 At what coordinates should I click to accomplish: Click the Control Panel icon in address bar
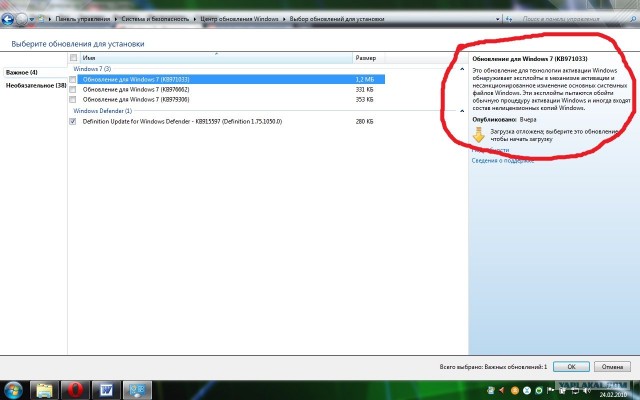pos(41,19)
